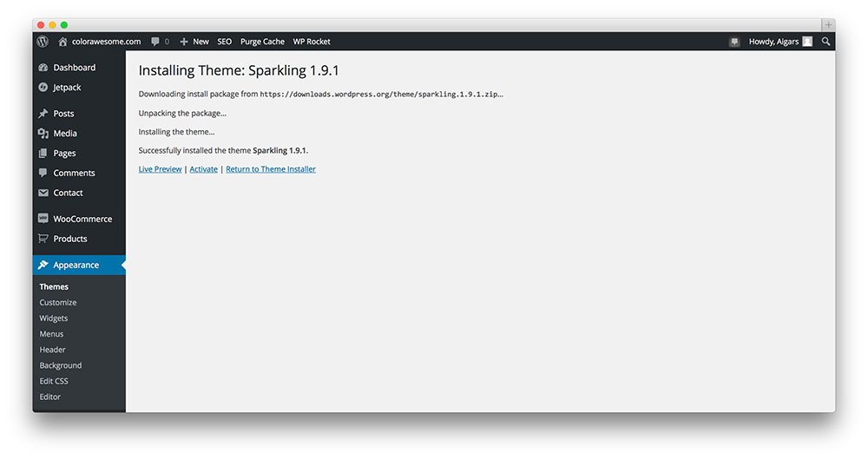Click the Posts pushpin icon

point(43,114)
